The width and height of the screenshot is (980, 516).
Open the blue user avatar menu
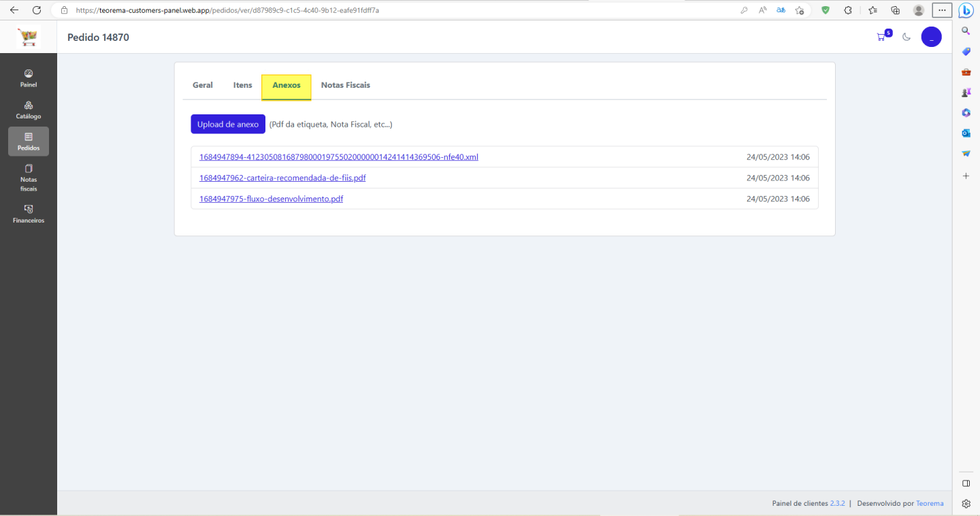[931, 37]
